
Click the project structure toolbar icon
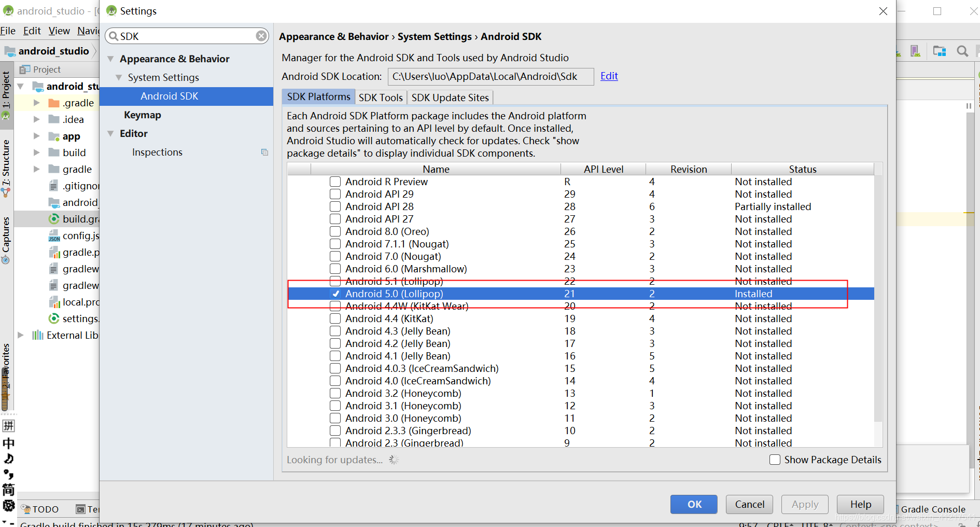click(x=940, y=51)
